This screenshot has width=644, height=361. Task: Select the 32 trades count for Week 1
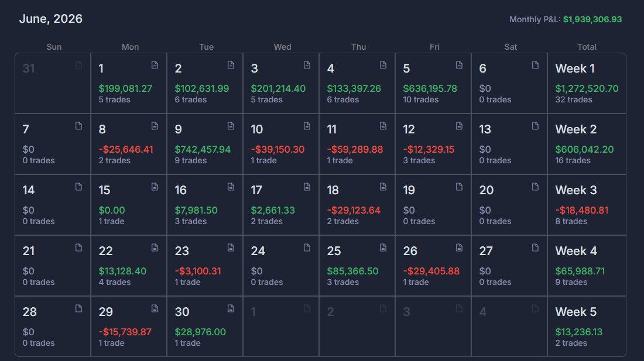pos(573,99)
